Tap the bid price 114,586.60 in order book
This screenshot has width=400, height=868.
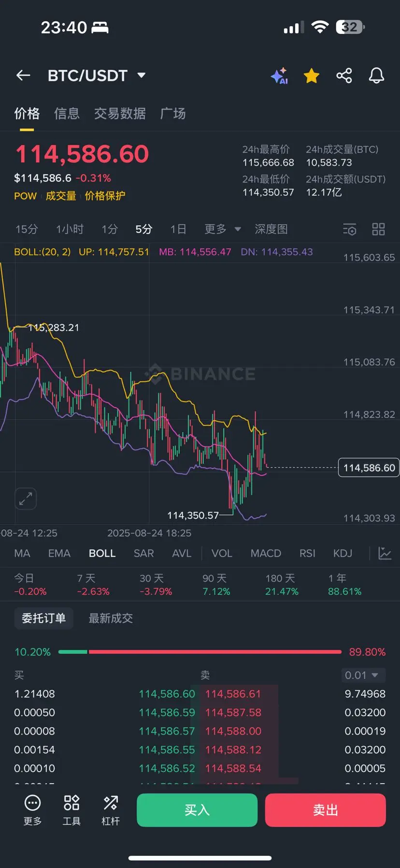tap(167, 694)
